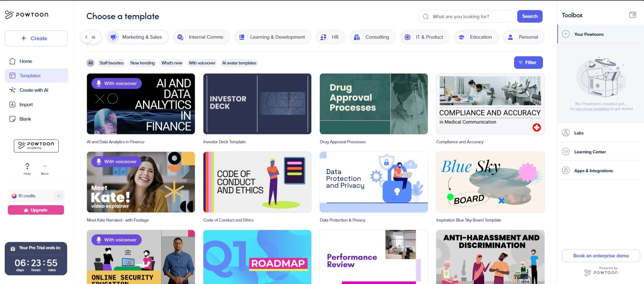
Task: Toggle the Now trending chip
Action: coord(142,63)
